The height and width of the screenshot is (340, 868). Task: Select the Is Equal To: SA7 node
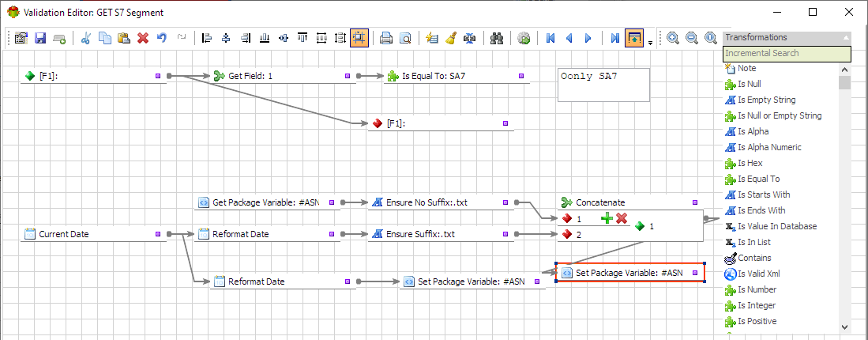click(457, 76)
